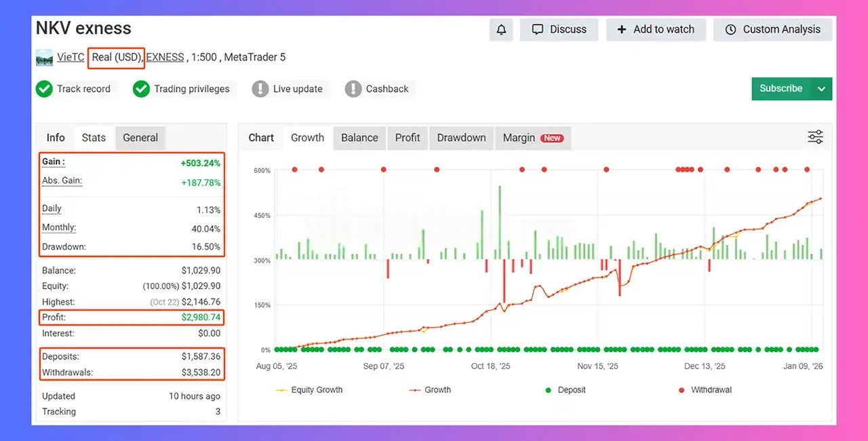
Task: Click the $2,146.76 highest value
Action: click(x=201, y=302)
